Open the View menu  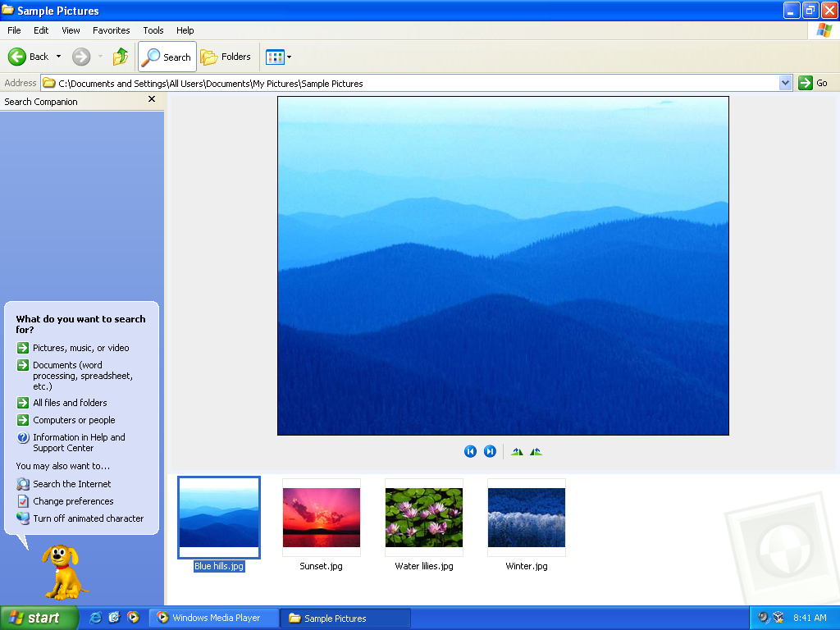coord(71,30)
